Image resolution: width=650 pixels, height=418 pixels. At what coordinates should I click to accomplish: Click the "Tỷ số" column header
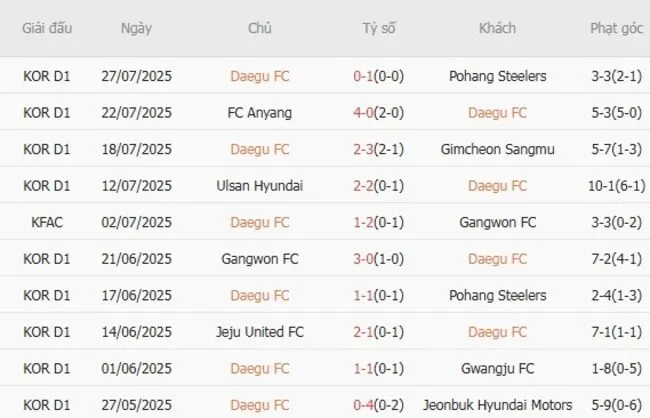379,28
